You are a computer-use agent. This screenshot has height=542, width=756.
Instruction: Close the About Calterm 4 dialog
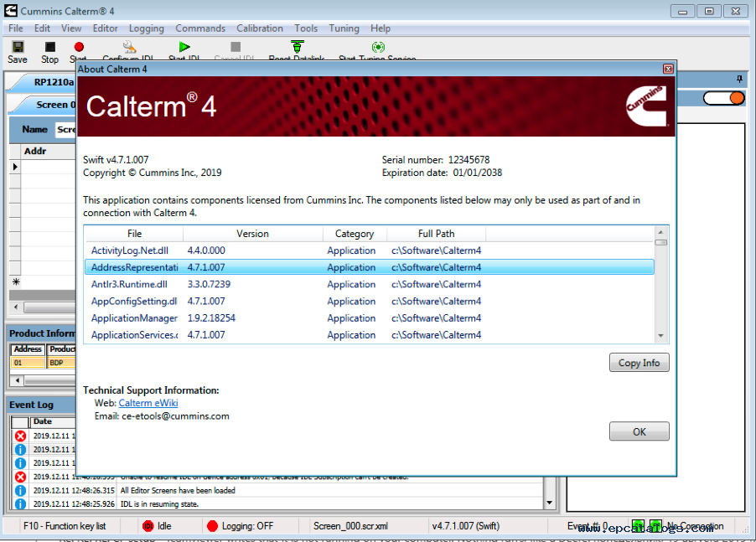[x=668, y=69]
